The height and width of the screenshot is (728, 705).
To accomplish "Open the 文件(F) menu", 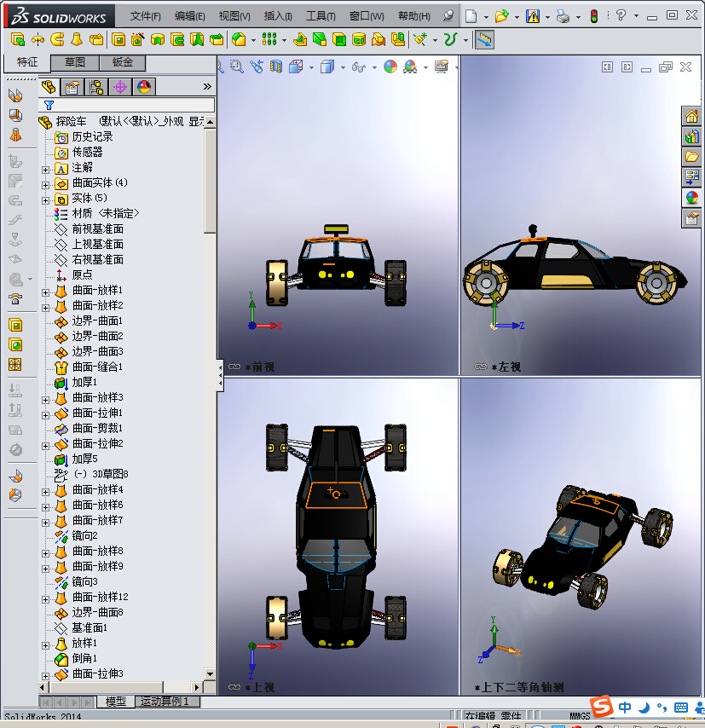I will click(x=146, y=16).
